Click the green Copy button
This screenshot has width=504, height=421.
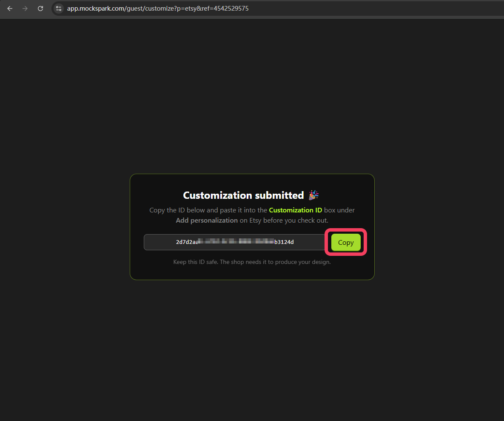click(x=346, y=243)
